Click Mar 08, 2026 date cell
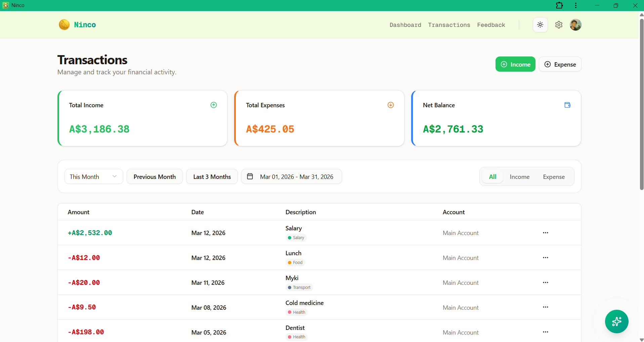This screenshot has width=644, height=342. 209,308
